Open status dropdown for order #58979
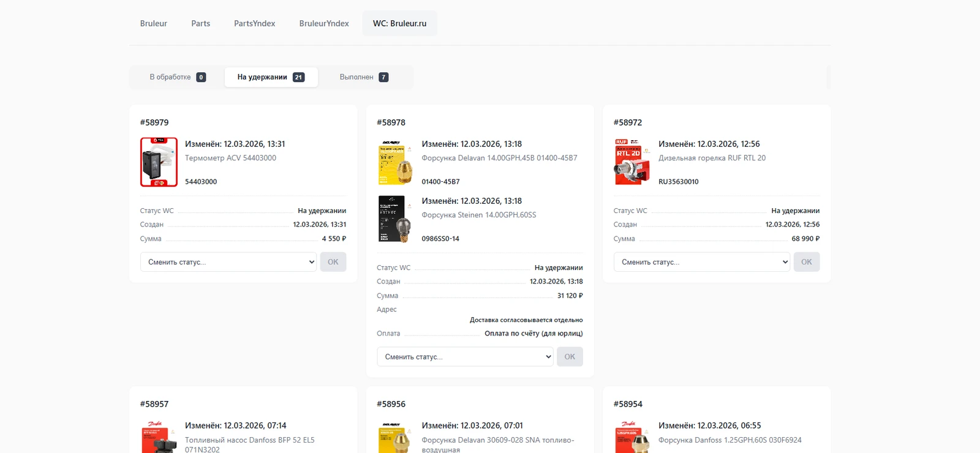 pos(228,262)
